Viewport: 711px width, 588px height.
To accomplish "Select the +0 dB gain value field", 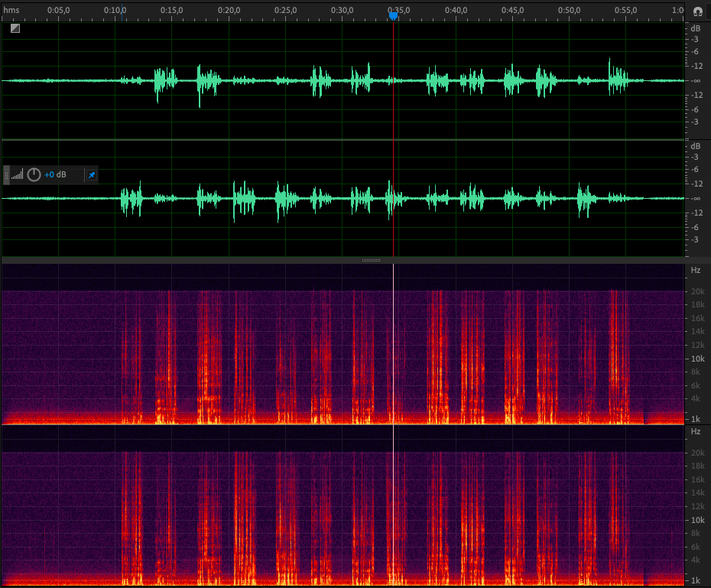I will pos(55,175).
